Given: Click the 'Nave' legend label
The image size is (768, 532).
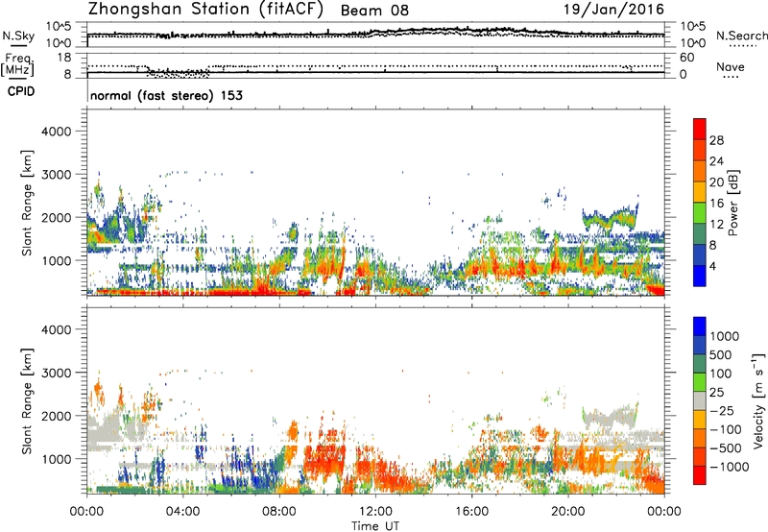Looking at the screenshot, I should click(731, 66).
